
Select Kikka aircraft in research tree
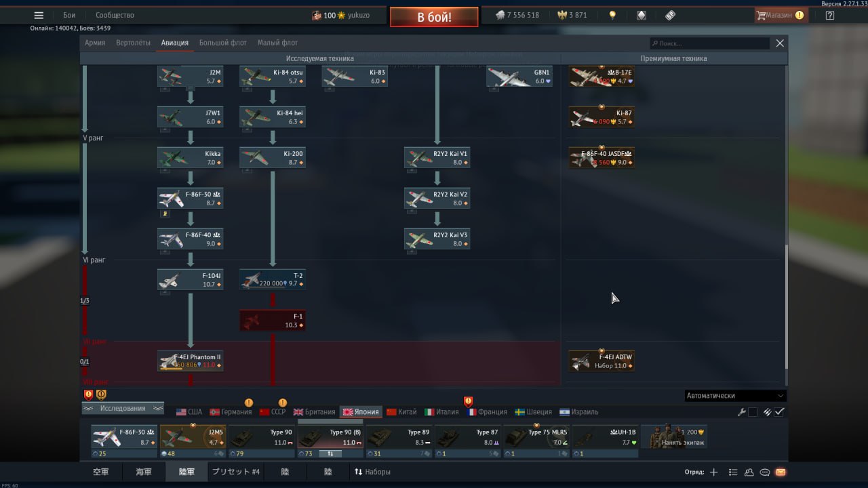pyautogui.click(x=191, y=158)
